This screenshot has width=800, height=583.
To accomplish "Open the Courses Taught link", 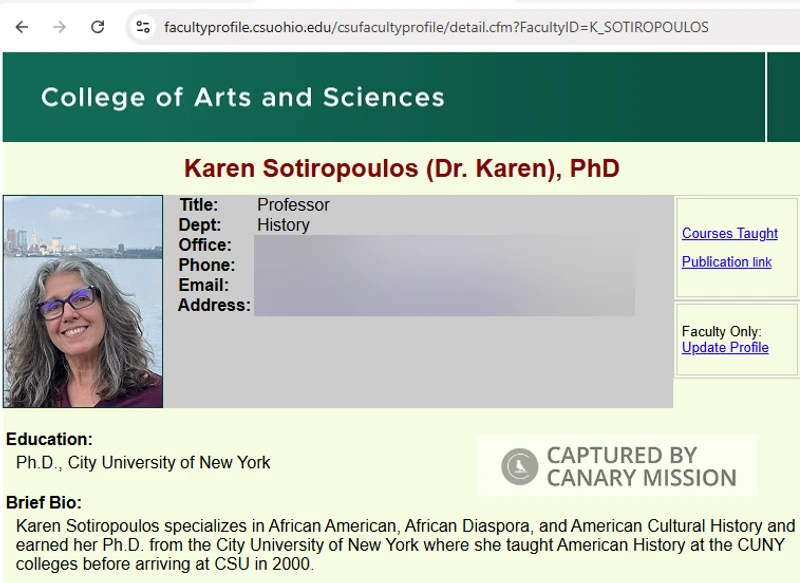I will (729, 233).
